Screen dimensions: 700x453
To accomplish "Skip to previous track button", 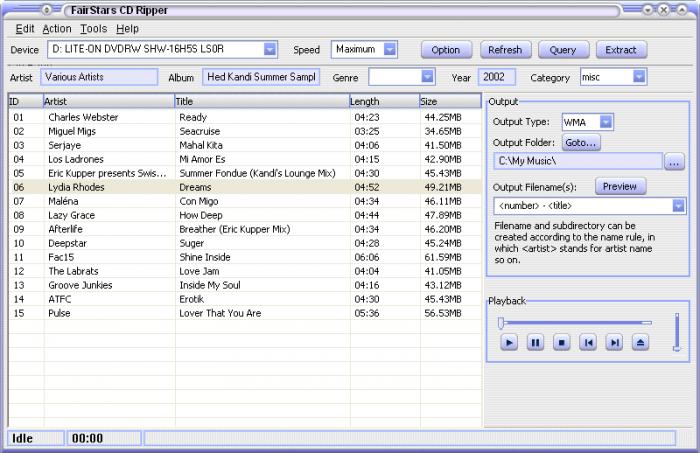I will click(588, 343).
